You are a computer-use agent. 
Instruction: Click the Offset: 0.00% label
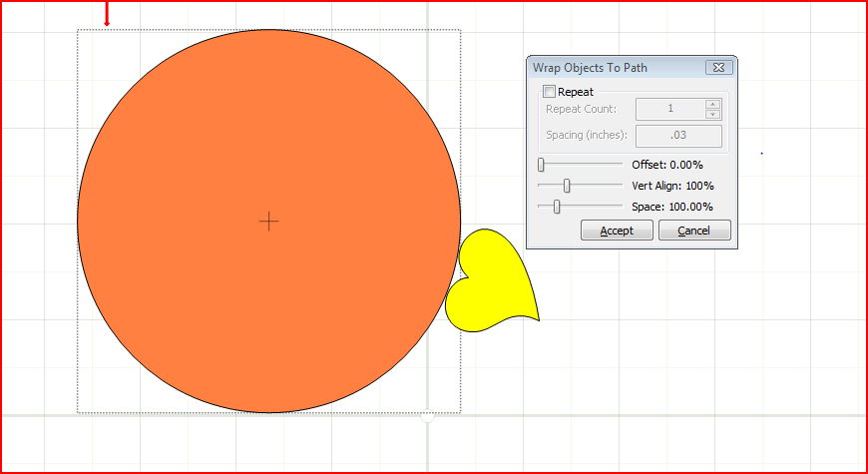click(667, 165)
